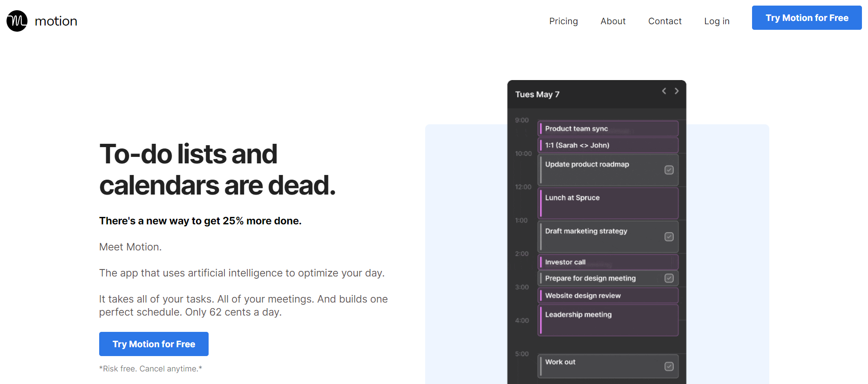The height and width of the screenshot is (384, 868).
Task: Go to the Contact page
Action: point(665,21)
